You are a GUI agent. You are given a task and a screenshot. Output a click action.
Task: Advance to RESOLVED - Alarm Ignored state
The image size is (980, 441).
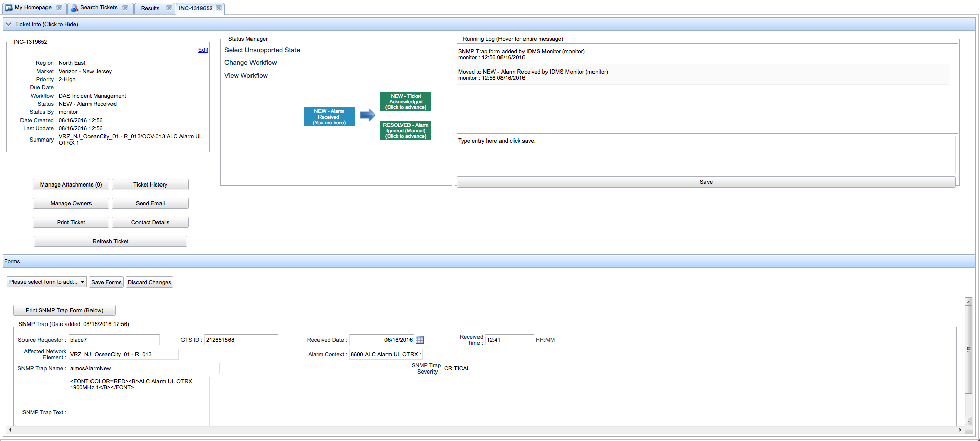click(x=405, y=130)
